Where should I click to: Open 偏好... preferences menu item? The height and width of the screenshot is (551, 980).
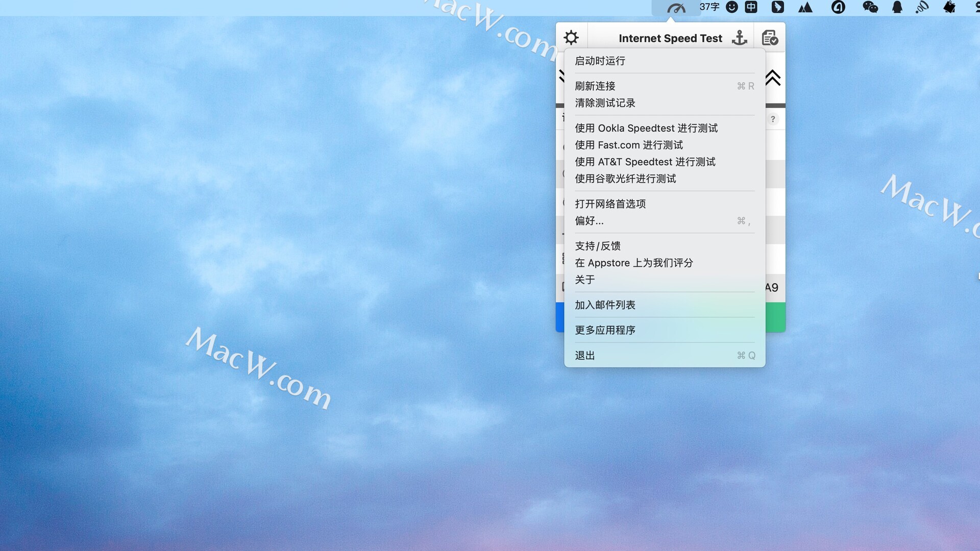coord(665,221)
